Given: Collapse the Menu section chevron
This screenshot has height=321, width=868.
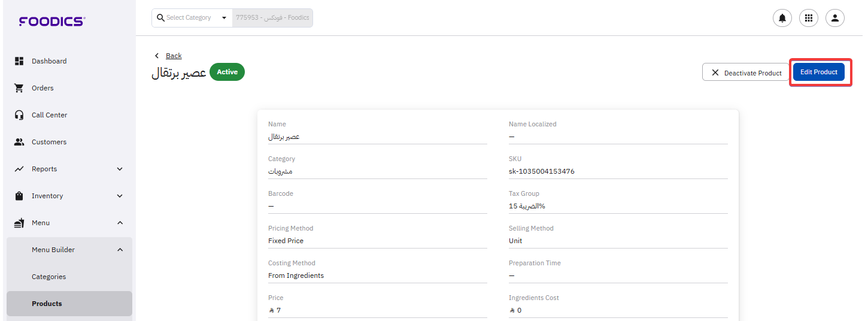Looking at the screenshot, I should coord(120,223).
